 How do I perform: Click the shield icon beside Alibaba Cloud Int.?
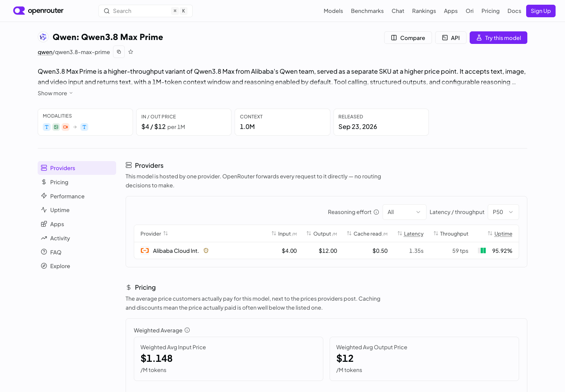click(x=206, y=250)
